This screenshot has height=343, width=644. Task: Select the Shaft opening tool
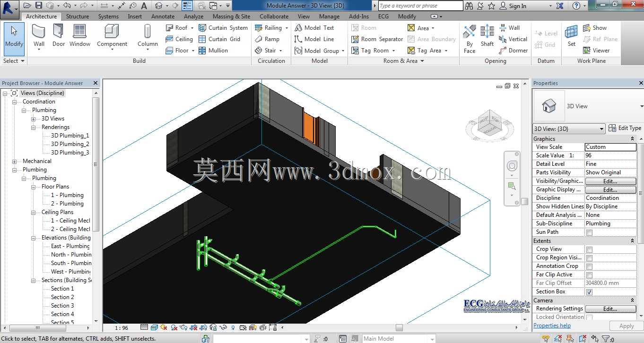click(x=487, y=37)
